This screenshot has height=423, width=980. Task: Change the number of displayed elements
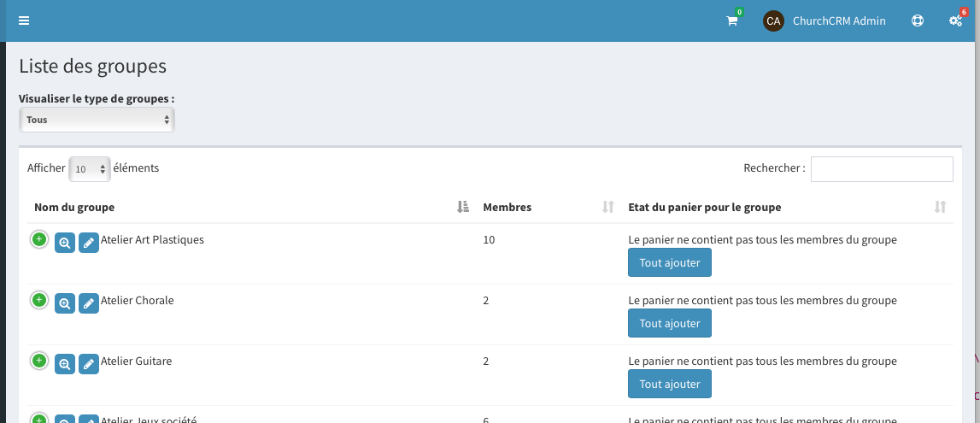90,168
